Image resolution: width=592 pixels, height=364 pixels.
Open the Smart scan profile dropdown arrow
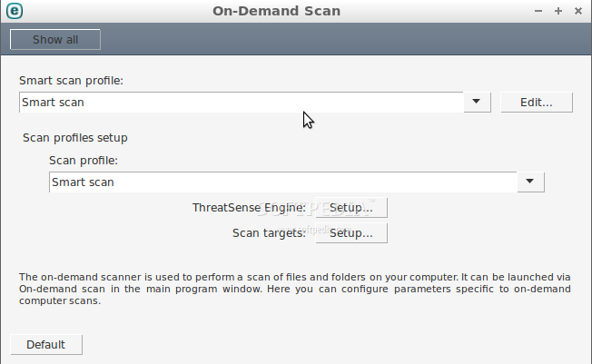coord(477,102)
